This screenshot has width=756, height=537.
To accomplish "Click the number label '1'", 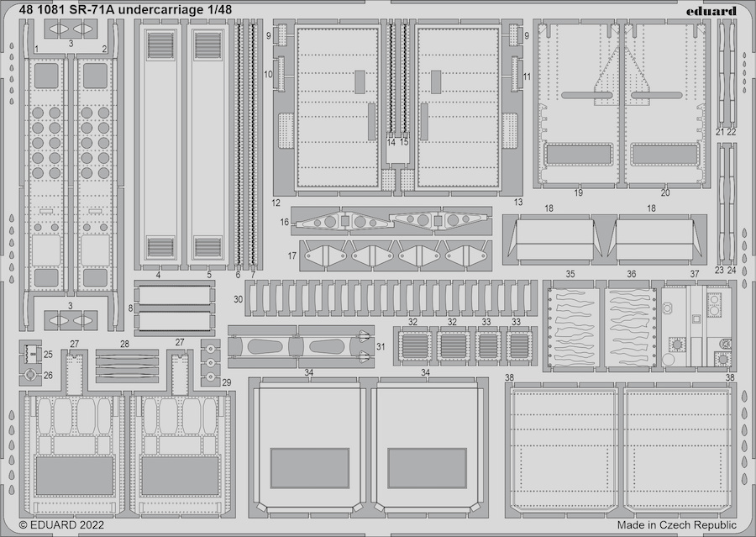I will [37, 49].
